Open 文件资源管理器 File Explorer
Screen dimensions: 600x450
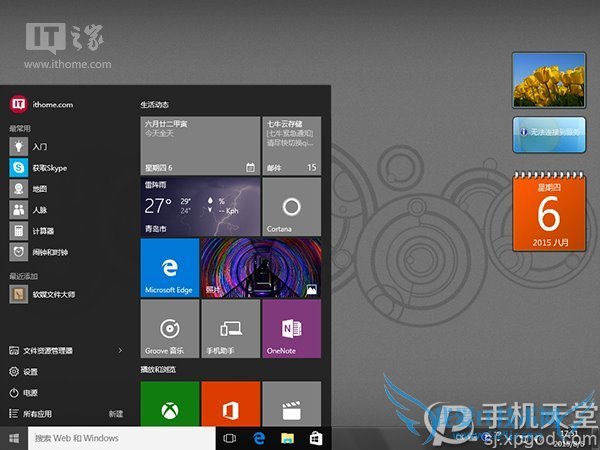pos(41,351)
